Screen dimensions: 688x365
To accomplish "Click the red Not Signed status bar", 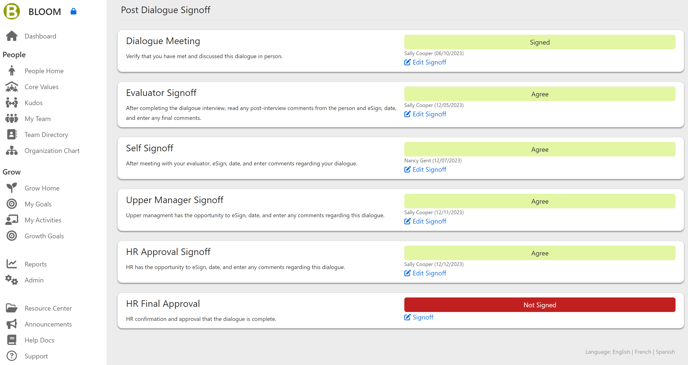I will click(x=540, y=305).
